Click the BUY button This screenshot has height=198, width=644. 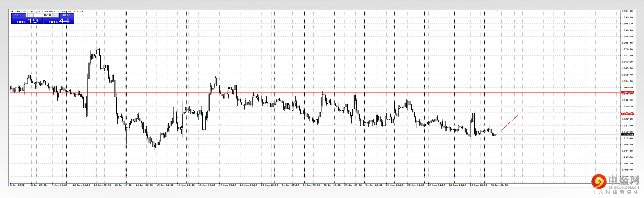tap(66, 15)
